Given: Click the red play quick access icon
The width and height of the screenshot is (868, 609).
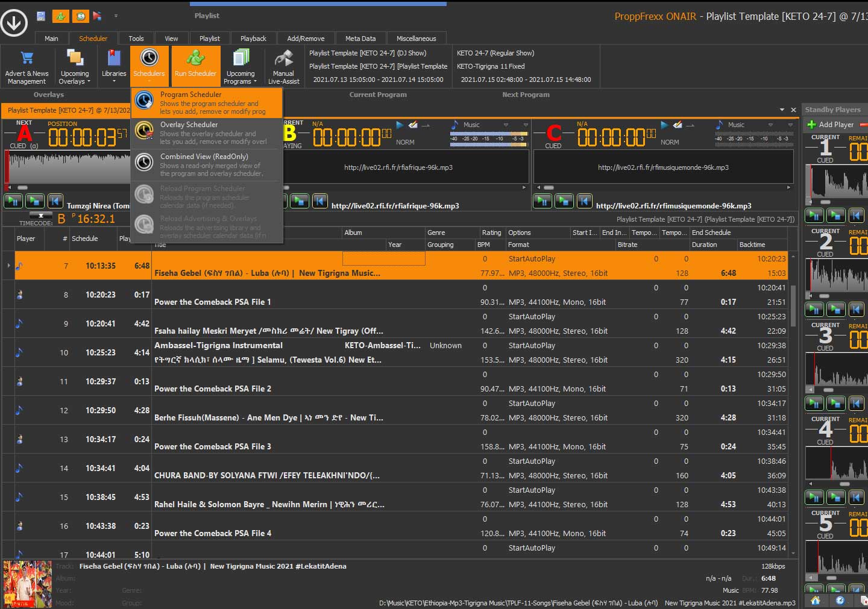Looking at the screenshot, I should 97,16.
